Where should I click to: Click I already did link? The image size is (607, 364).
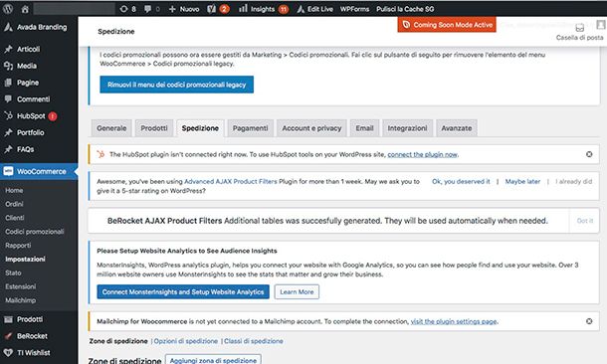[x=574, y=181]
